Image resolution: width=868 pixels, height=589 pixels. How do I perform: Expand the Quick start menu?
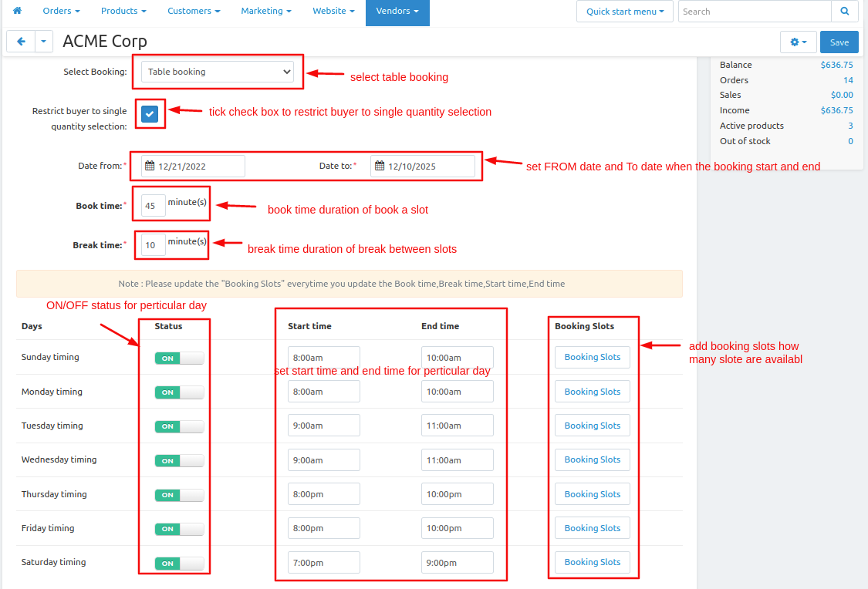point(624,12)
